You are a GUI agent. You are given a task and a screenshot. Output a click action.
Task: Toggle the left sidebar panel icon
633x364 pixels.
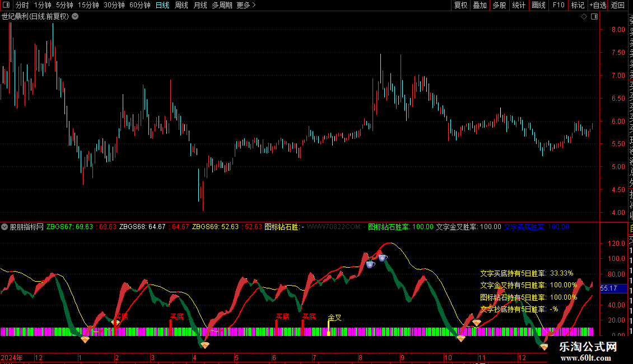click(x=6, y=5)
